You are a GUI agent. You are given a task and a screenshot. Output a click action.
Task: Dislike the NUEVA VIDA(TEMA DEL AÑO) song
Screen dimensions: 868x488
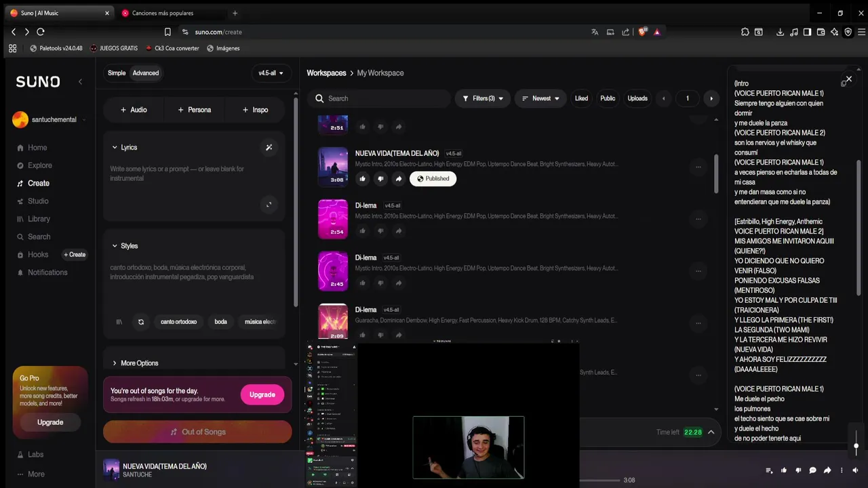(380, 179)
